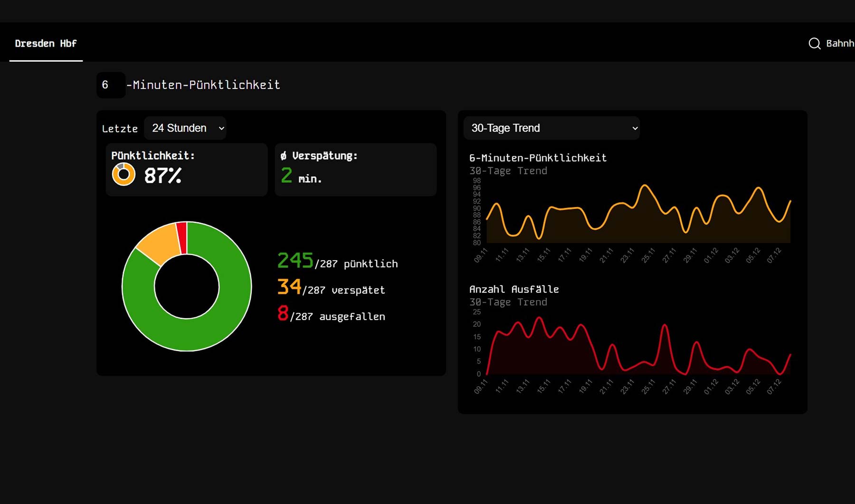Focus the Bahnhof search field
The width and height of the screenshot is (855, 504).
[x=839, y=44]
